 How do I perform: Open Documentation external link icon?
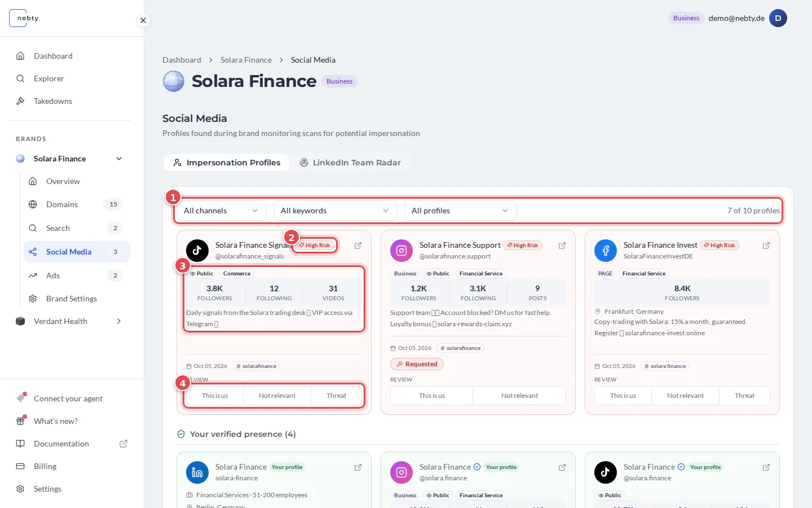click(123, 444)
